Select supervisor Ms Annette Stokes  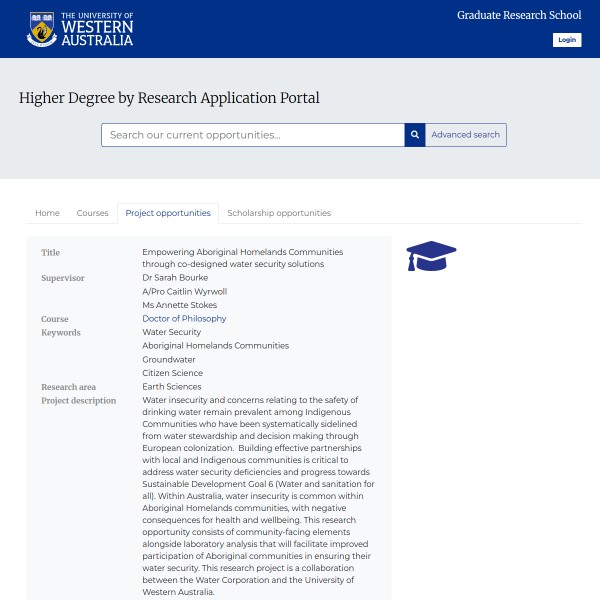click(x=179, y=305)
